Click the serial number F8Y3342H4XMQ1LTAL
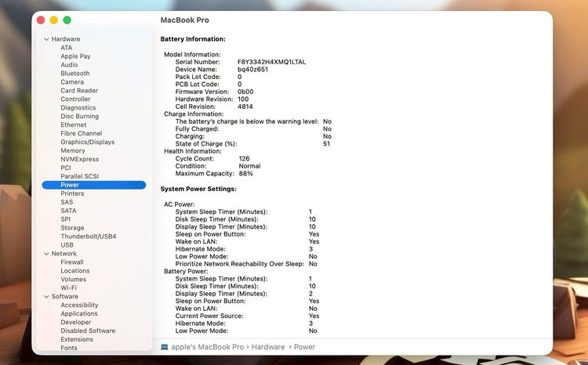This screenshot has height=365, width=588. pos(271,62)
